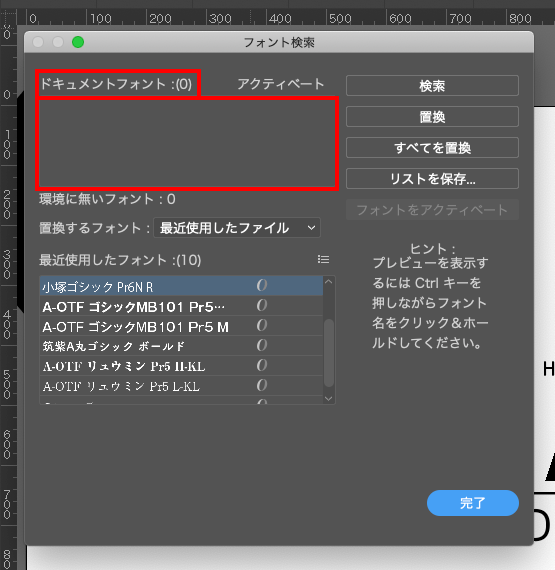The image size is (555, 570).
Task: Click OpenType icon beside リュウミン Pr5 L-KL
Action: click(262, 385)
